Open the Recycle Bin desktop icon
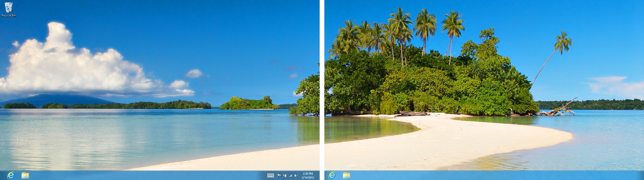The height and width of the screenshot is (180, 644). [8, 7]
